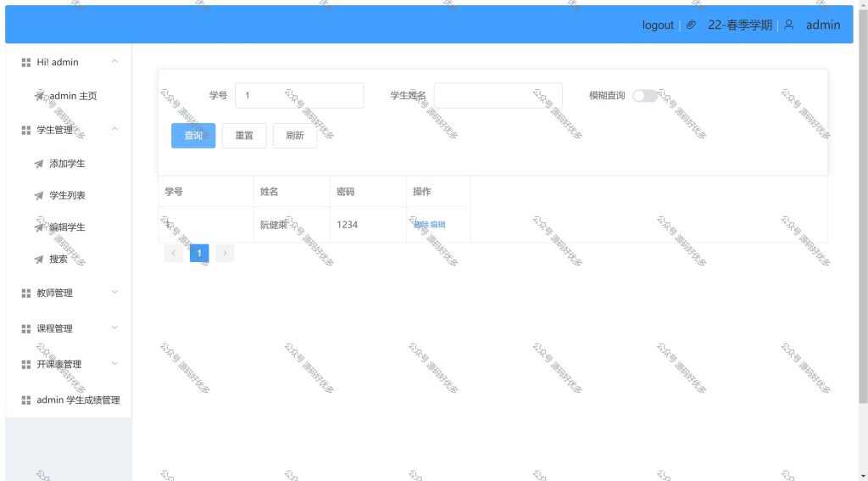Click the 模糊查询 label
Image resolution: width=868 pixels, height=481 pixels.
point(607,96)
